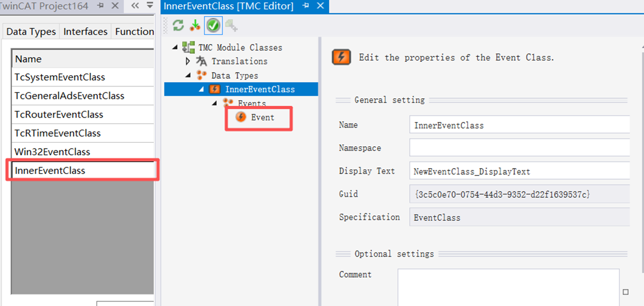Click the Name column header
The image size is (644, 306).
pyautogui.click(x=83, y=59)
